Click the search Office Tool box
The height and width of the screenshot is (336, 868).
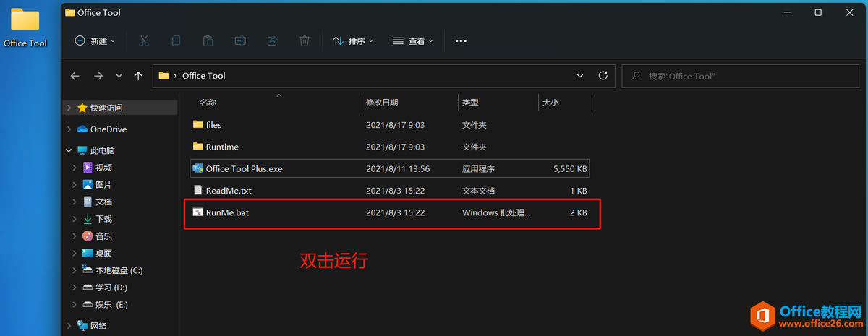click(x=741, y=75)
